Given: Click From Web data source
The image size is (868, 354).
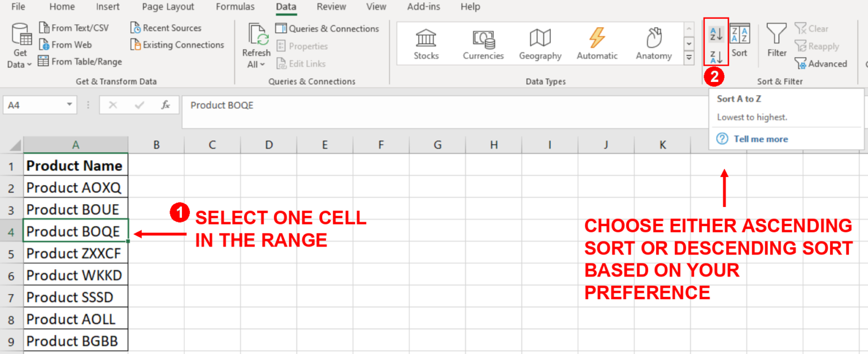Looking at the screenshot, I should (x=65, y=45).
